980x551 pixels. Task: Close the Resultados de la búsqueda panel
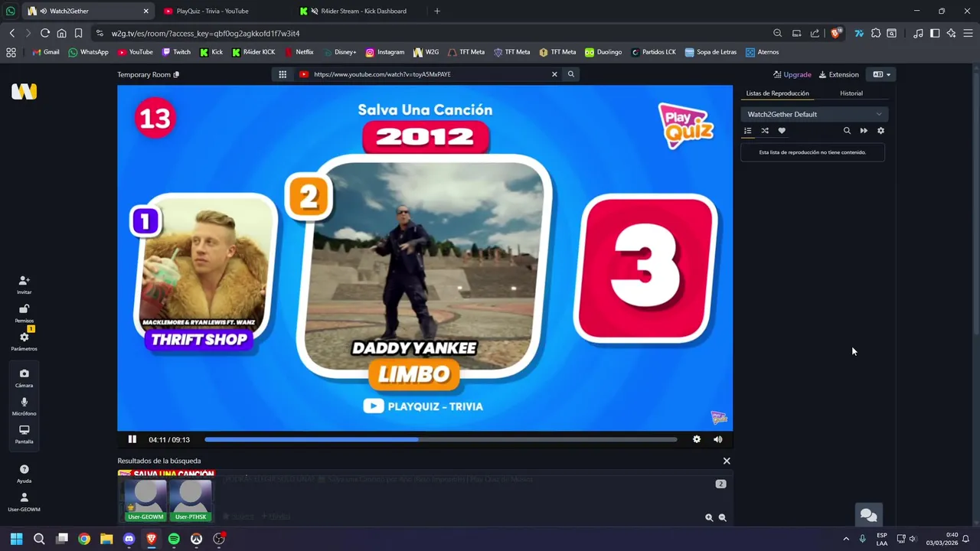click(x=727, y=461)
